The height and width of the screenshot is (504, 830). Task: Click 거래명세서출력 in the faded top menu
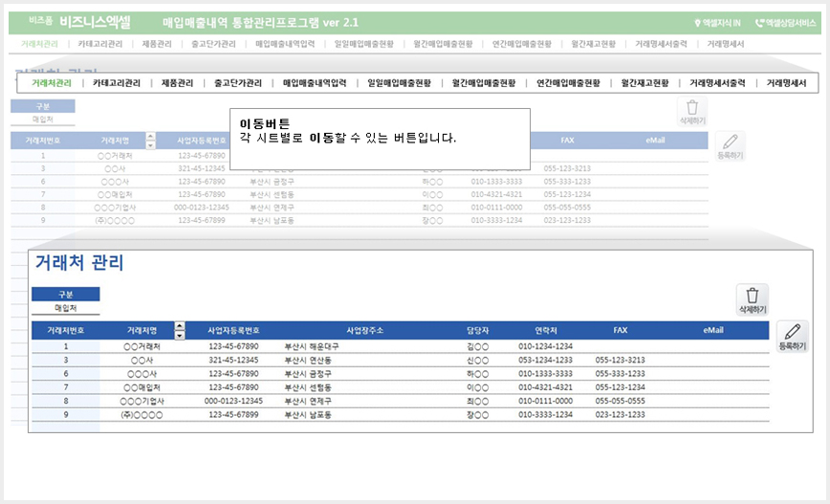point(661,44)
